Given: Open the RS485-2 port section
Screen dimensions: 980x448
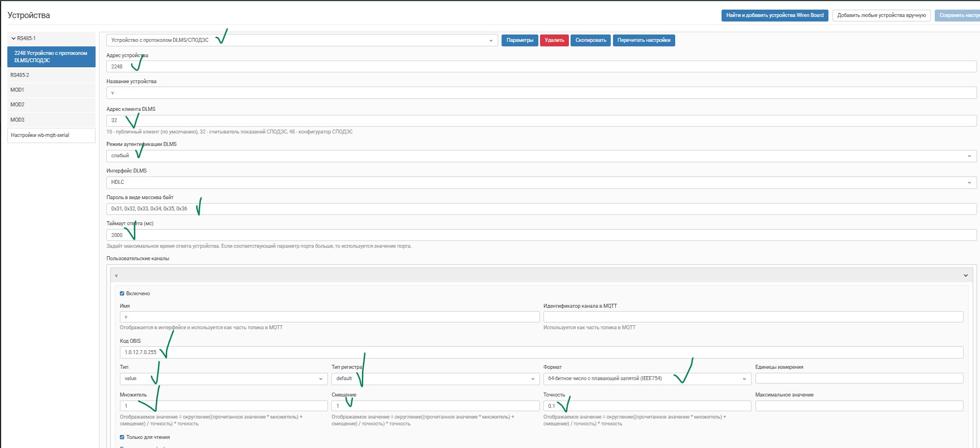Looking at the screenshot, I should (51, 75).
